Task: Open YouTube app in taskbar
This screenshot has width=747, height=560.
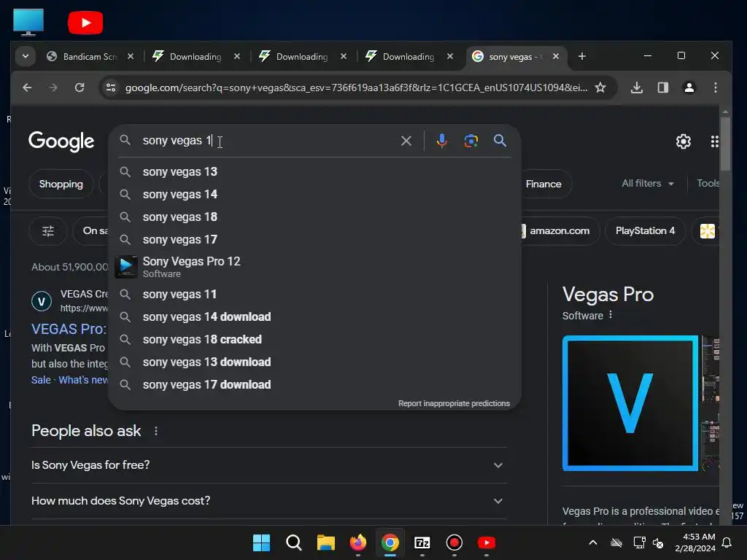Action: click(487, 542)
